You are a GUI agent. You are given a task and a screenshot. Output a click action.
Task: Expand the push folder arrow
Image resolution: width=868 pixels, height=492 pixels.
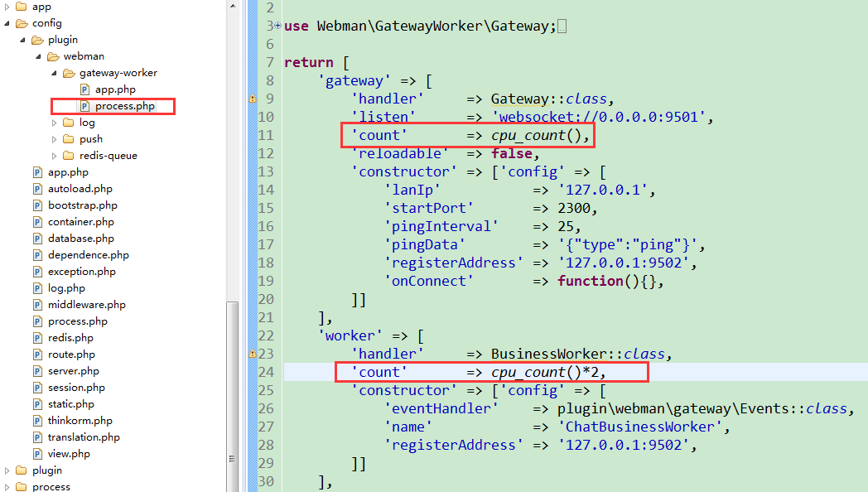point(55,139)
